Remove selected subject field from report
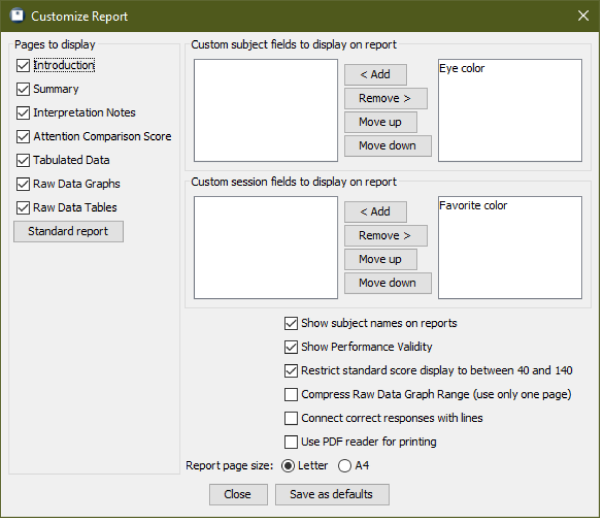The image size is (600, 518). (x=386, y=98)
